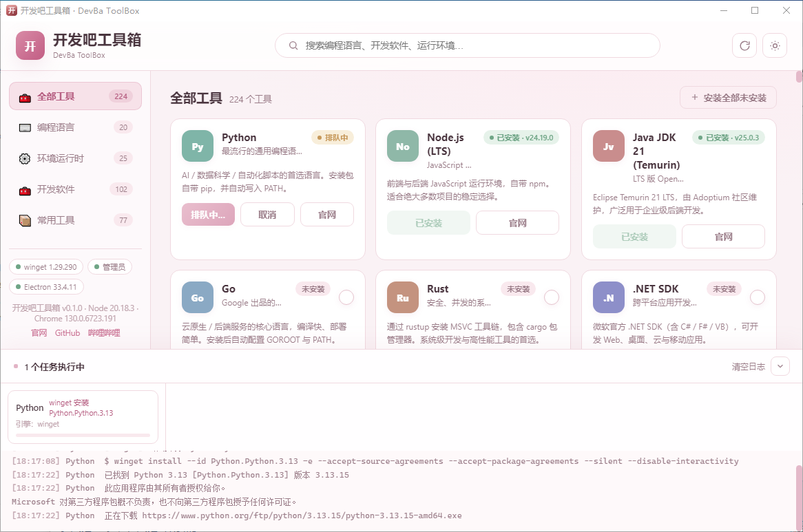
Task: Click the '224 个工具' heading count
Action: click(x=251, y=99)
